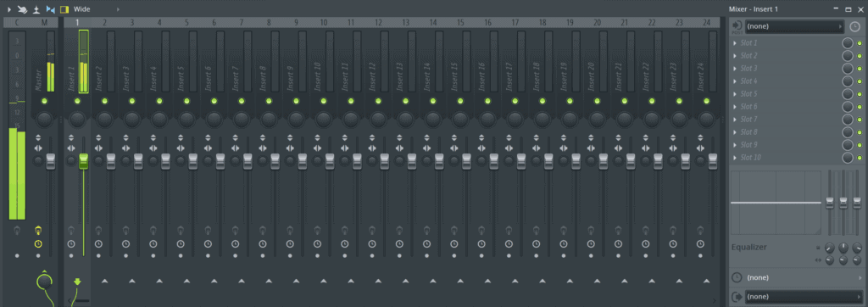Viewport: 868px width, 307px height.
Task: Click the multi-touch control hand icon
Action: tap(22, 9)
